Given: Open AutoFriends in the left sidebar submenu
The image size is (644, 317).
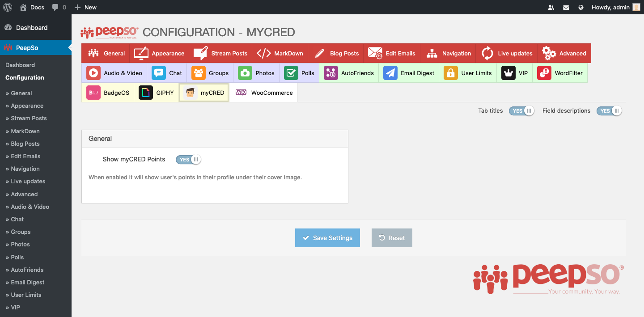Looking at the screenshot, I should coord(25,270).
